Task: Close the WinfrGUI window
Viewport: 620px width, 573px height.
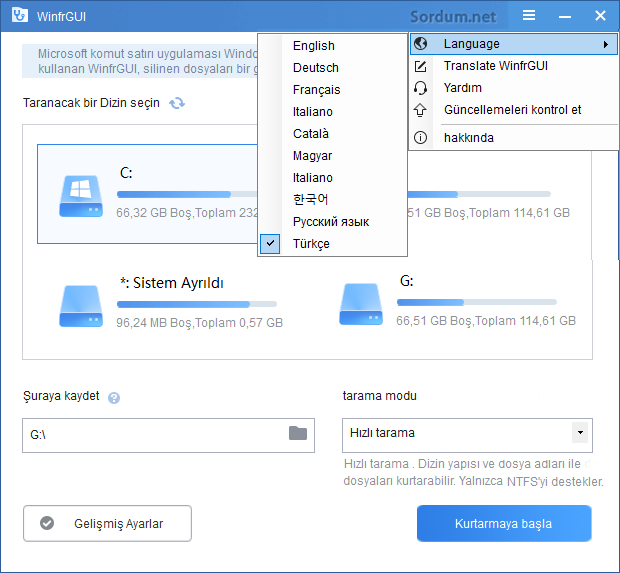Action: [x=600, y=15]
